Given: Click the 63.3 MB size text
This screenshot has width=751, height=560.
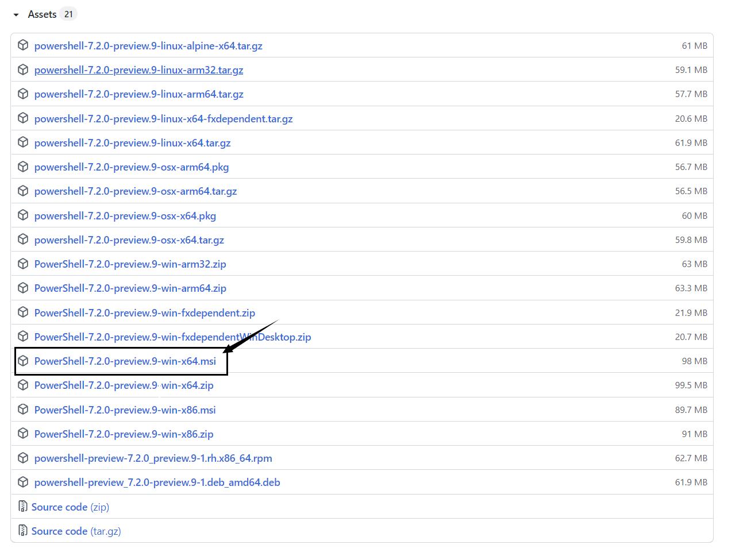Looking at the screenshot, I should click(x=691, y=288).
